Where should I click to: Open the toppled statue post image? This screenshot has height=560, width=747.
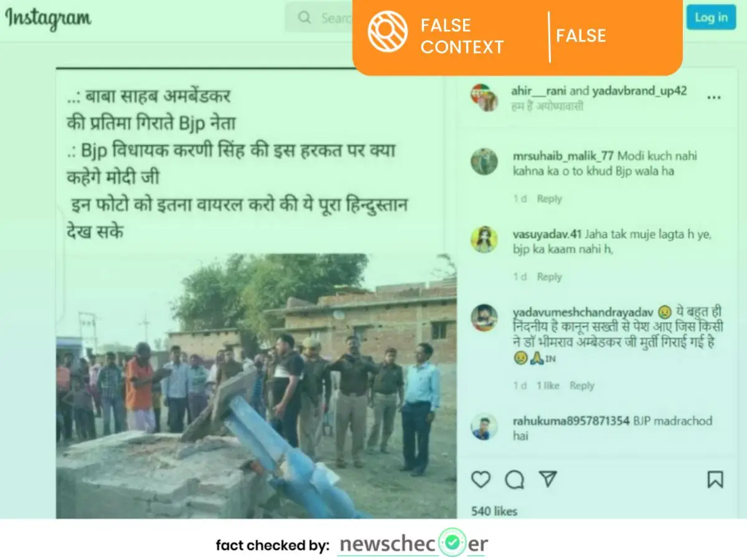click(x=256, y=386)
